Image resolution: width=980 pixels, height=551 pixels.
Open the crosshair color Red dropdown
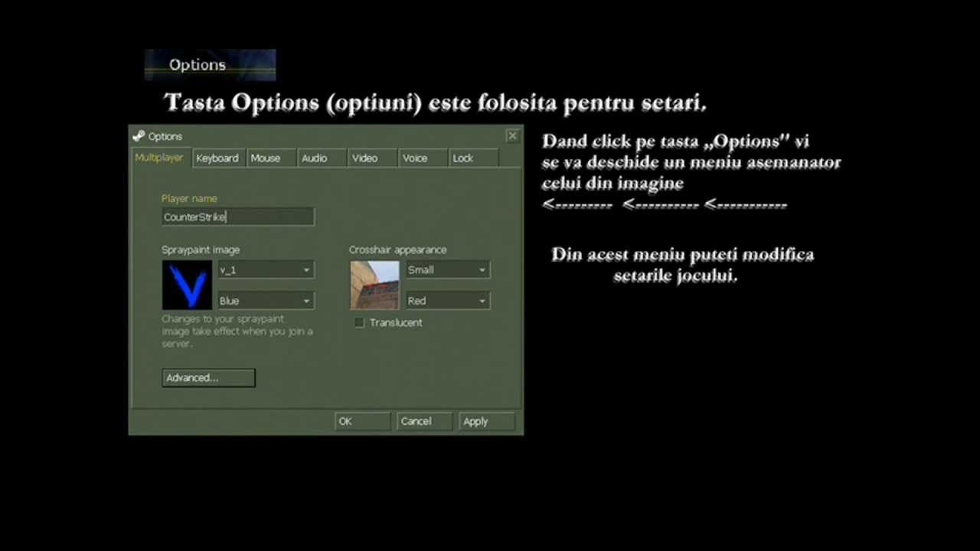click(x=448, y=301)
